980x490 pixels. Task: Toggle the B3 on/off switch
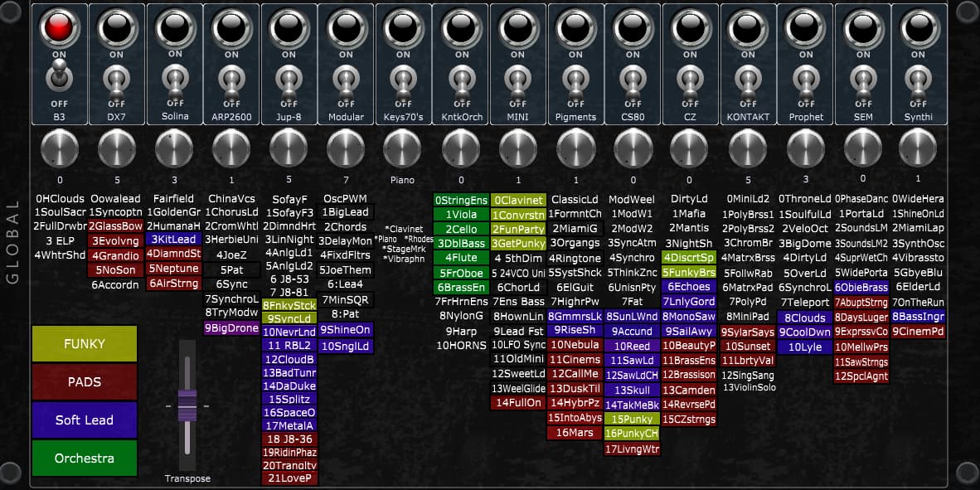(60, 77)
